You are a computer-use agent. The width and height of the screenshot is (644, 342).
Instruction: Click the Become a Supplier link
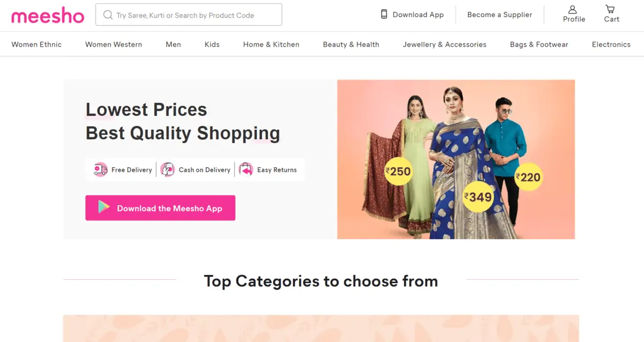500,14
